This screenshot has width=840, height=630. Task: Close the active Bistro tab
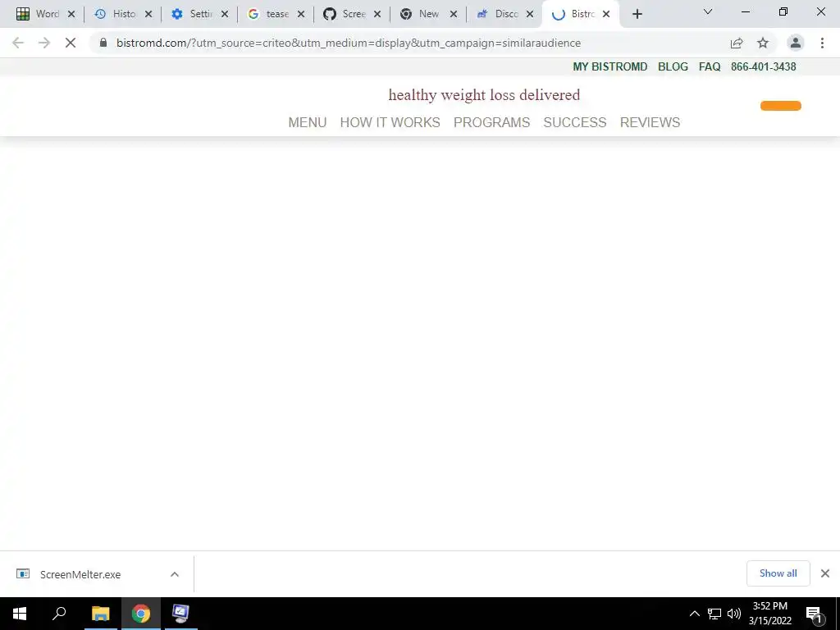click(x=606, y=14)
